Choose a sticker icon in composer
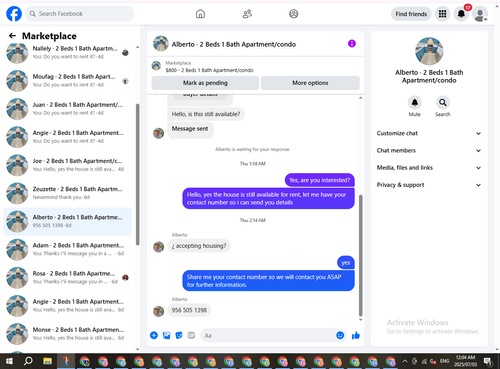The height and width of the screenshot is (369, 500). 179,335
